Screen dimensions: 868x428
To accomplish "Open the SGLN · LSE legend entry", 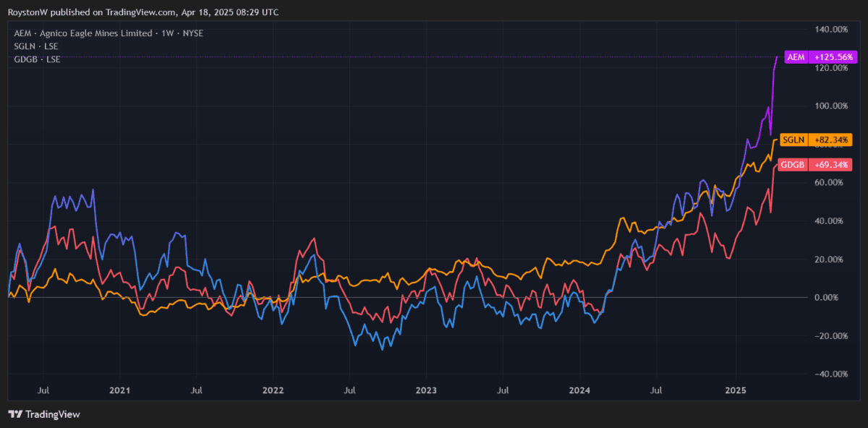I will (36, 46).
